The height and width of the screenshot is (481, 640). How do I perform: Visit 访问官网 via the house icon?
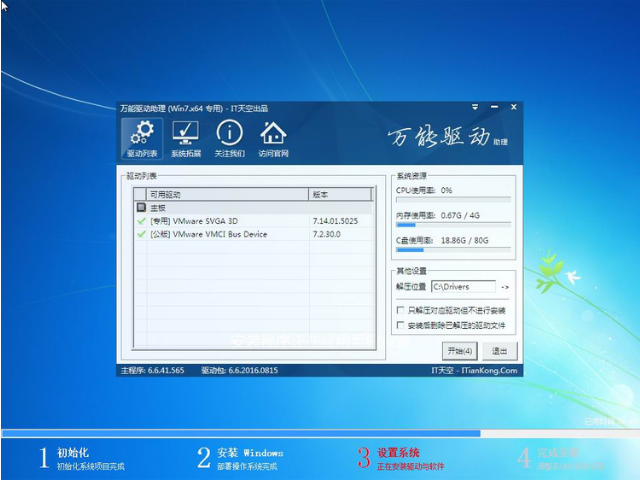273,139
